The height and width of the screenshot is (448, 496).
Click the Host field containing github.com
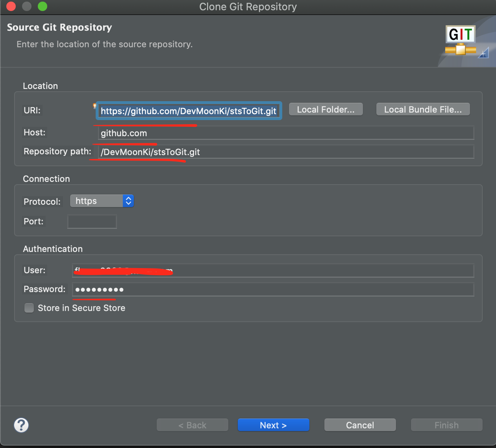tap(286, 133)
